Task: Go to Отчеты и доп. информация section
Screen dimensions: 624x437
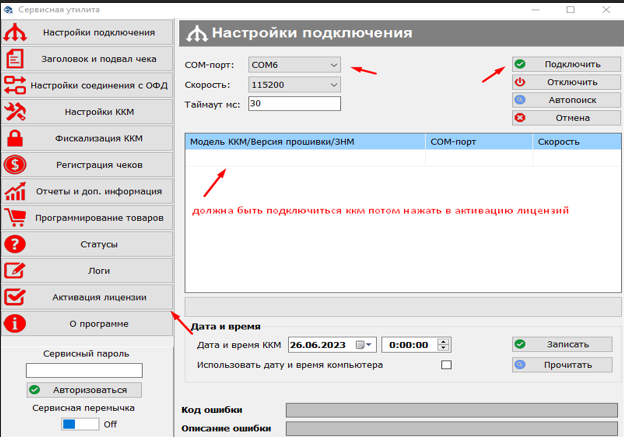Action: 98,191
